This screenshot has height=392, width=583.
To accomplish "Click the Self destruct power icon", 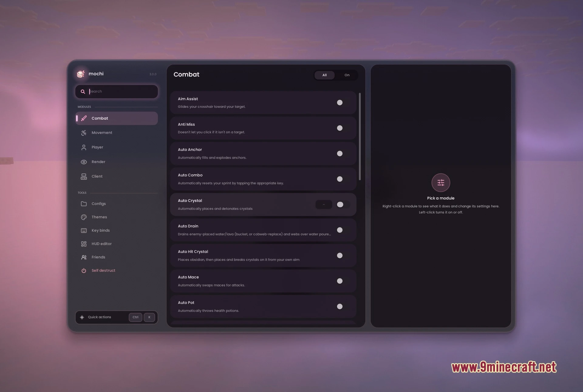I will tap(84, 271).
